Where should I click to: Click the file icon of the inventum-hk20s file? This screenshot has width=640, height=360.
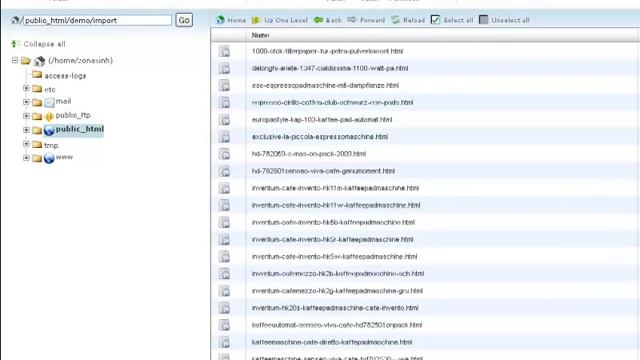coord(224,308)
